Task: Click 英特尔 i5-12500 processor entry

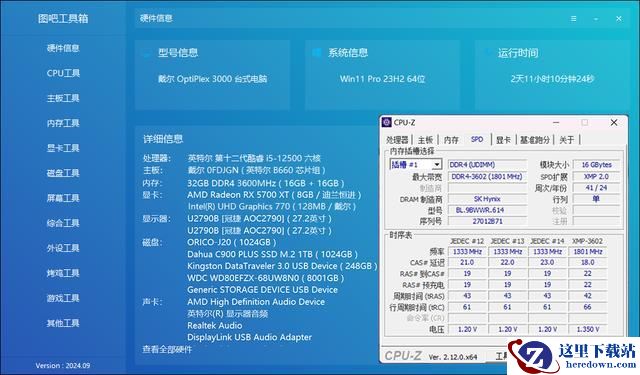Action: pos(254,158)
